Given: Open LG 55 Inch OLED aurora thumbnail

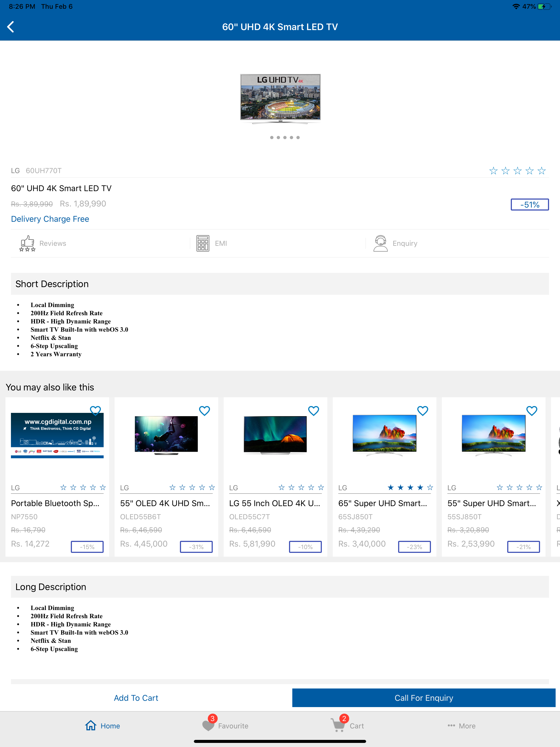Looking at the screenshot, I should click(x=275, y=435).
